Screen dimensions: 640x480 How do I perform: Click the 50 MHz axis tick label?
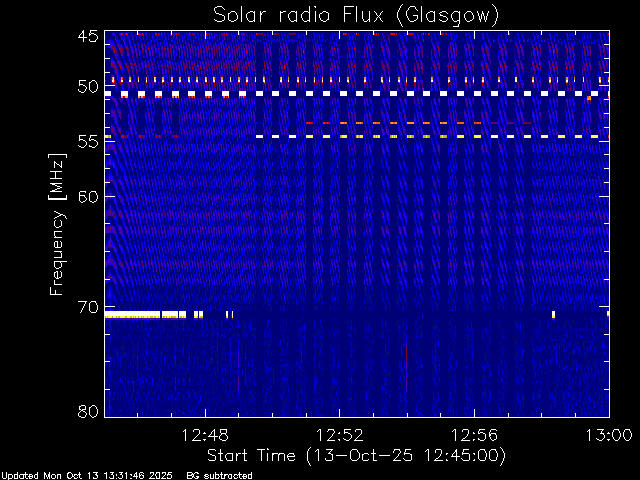tap(88, 87)
